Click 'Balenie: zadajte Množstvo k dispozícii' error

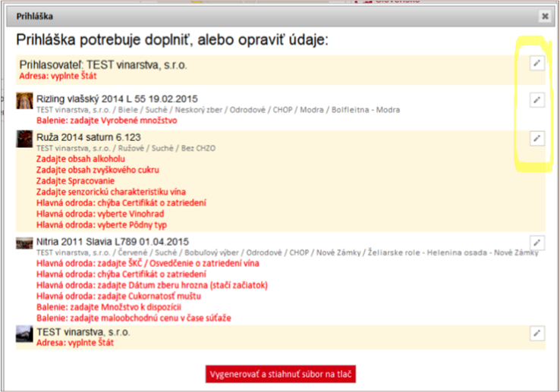109,307
